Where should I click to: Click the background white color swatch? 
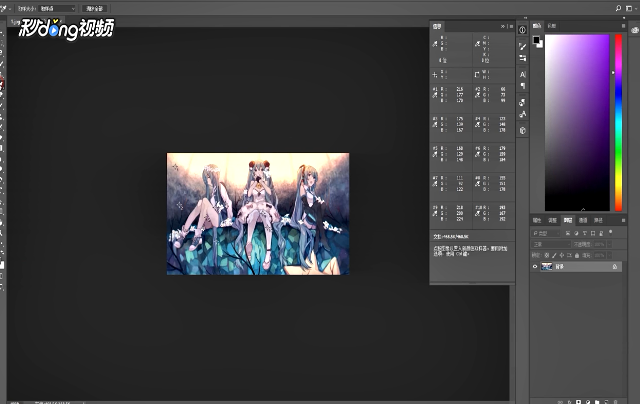[541, 45]
